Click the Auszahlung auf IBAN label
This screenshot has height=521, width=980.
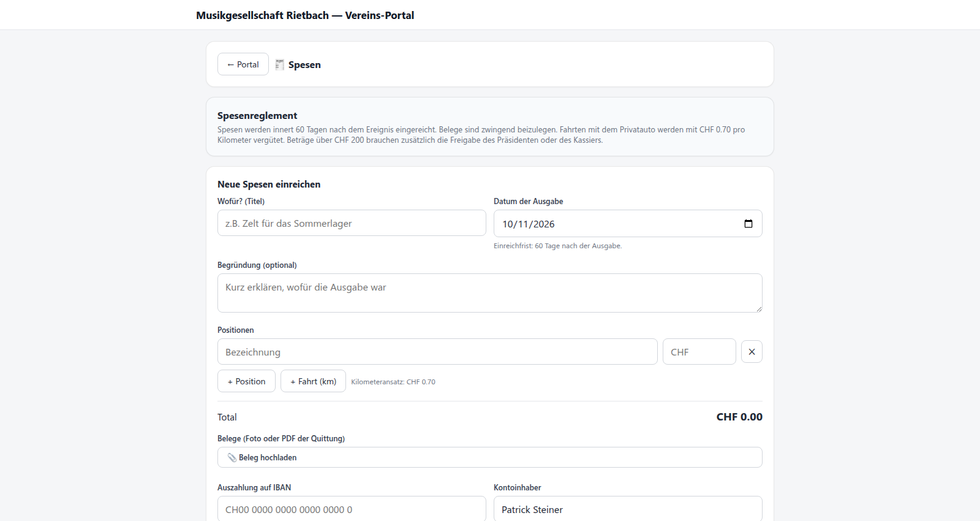pos(254,487)
